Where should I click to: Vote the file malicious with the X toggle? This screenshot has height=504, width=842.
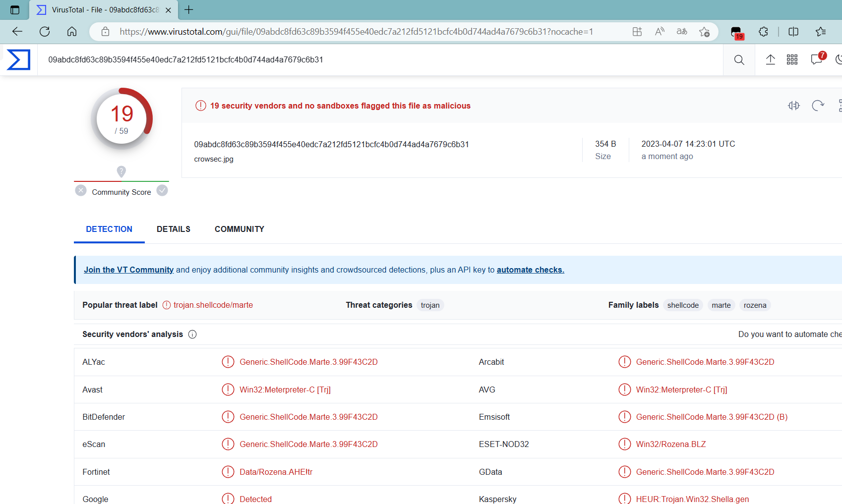(81, 190)
